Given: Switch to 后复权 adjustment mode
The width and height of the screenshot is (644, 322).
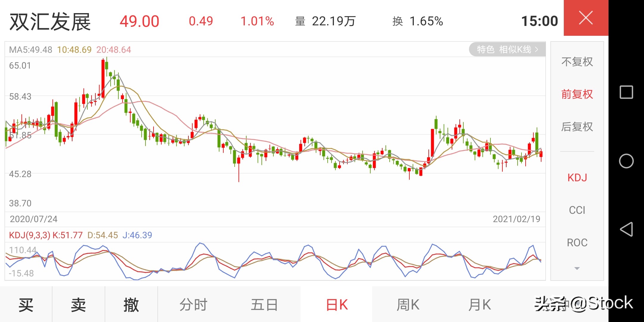Looking at the screenshot, I should (577, 127).
